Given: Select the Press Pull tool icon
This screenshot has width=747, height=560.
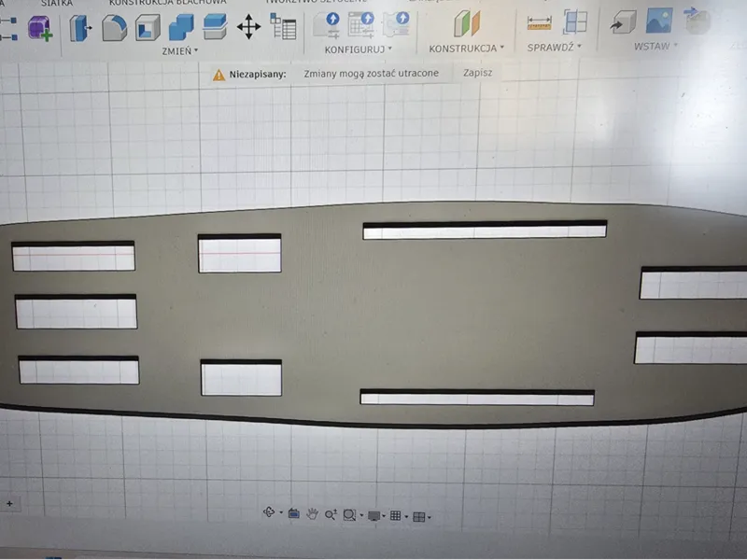Looking at the screenshot, I should tap(80, 28).
